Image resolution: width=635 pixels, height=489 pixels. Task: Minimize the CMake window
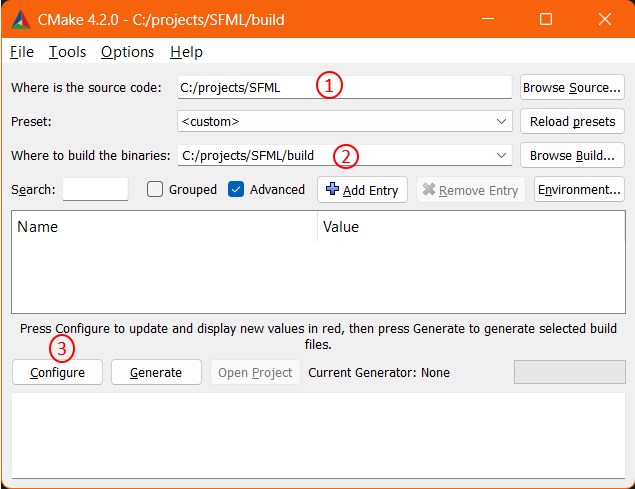pyautogui.click(x=488, y=19)
